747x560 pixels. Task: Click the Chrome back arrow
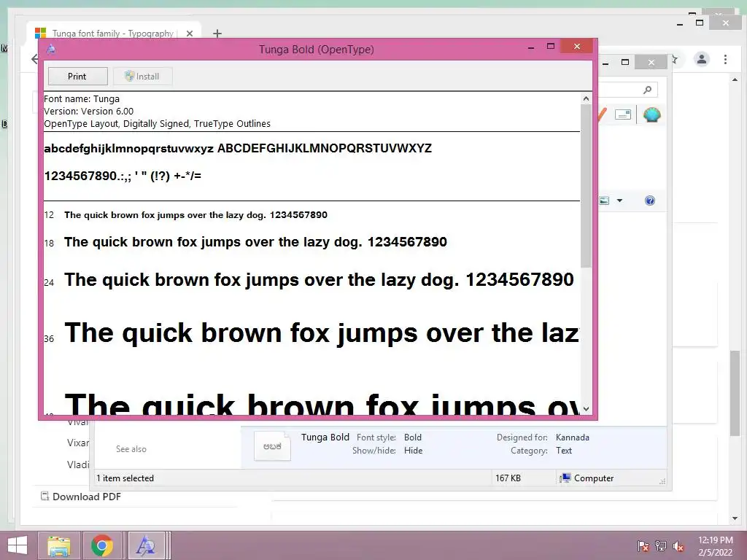[x=34, y=59]
